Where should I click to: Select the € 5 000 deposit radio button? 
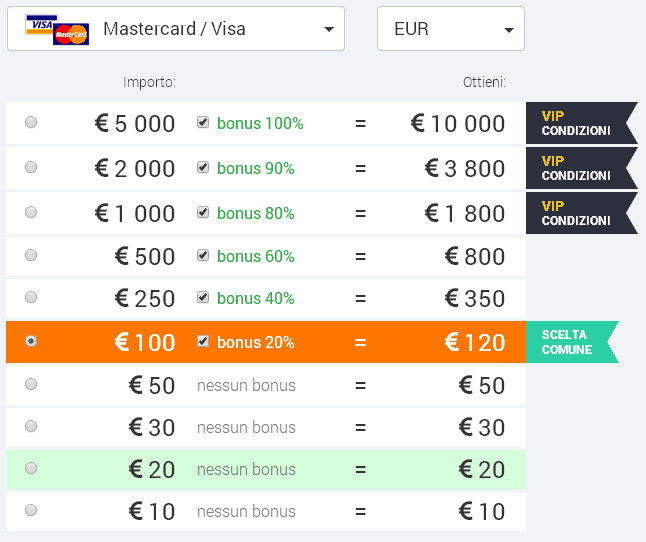31,122
